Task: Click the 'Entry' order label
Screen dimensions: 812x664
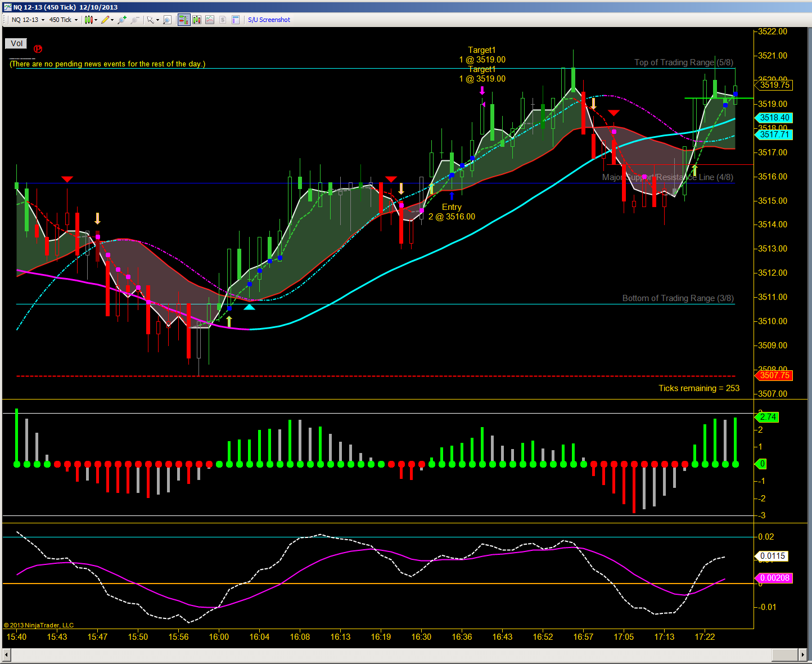Action: pos(452,207)
